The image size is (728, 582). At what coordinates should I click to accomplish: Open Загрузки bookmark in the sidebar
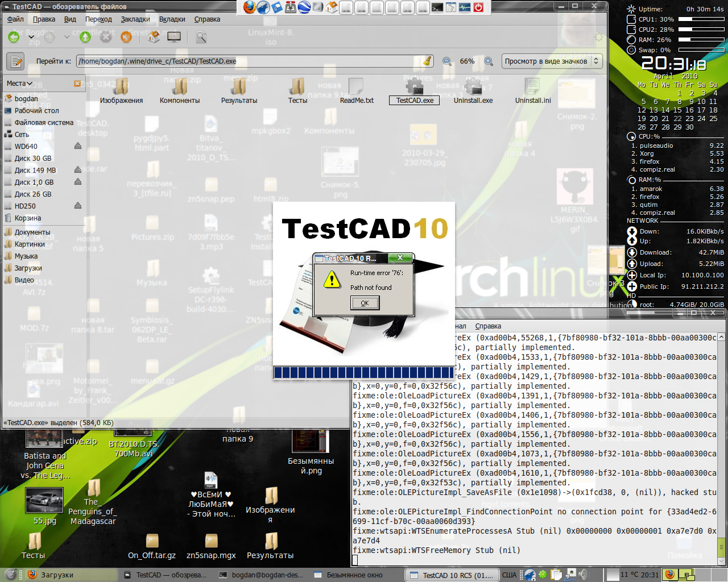28,268
